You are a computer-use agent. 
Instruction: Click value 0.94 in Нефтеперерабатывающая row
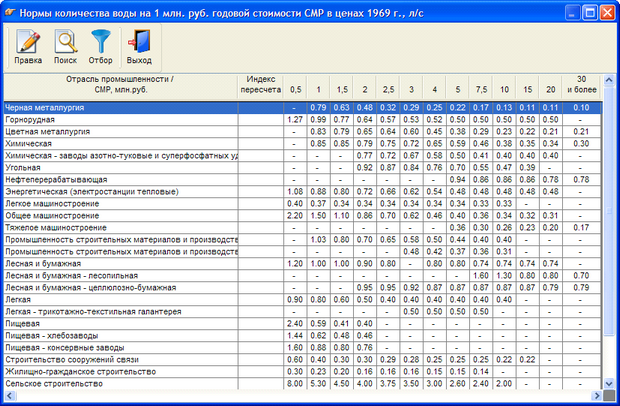click(x=457, y=179)
